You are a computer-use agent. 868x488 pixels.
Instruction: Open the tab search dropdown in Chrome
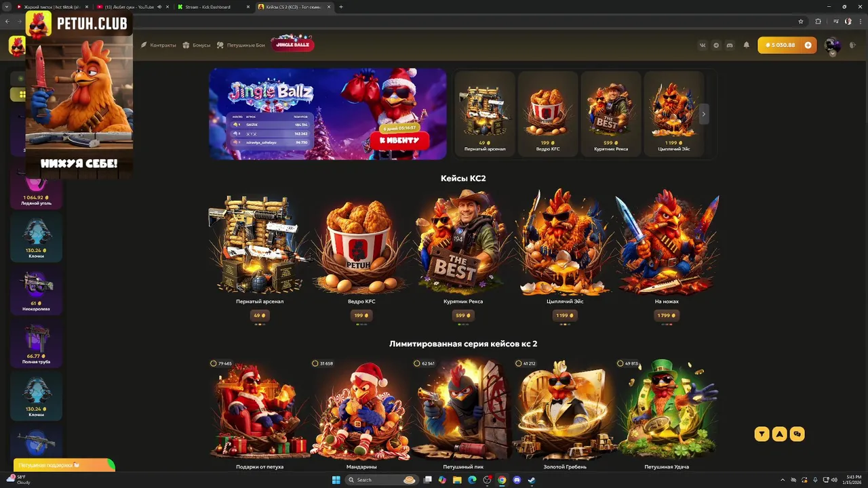5,7
